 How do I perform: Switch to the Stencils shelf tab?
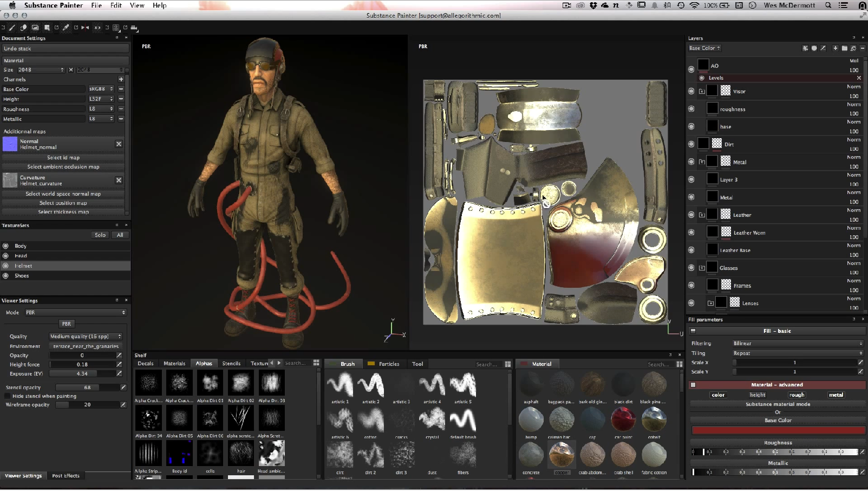pos(231,364)
